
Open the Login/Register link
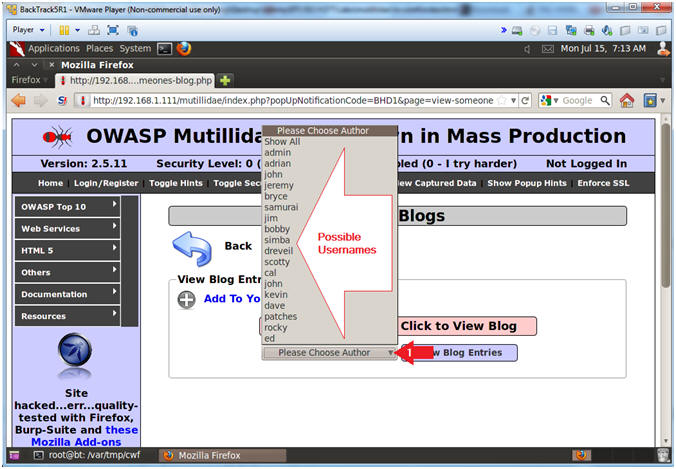[106, 183]
